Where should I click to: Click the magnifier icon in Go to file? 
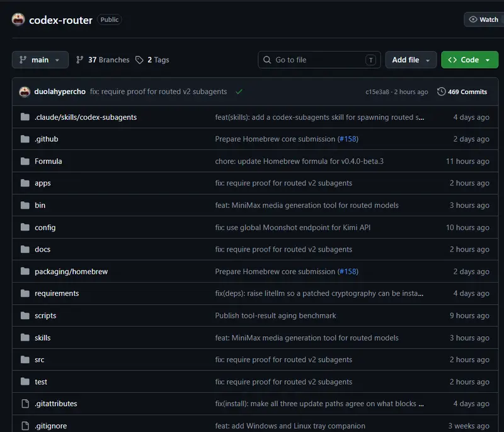(267, 60)
